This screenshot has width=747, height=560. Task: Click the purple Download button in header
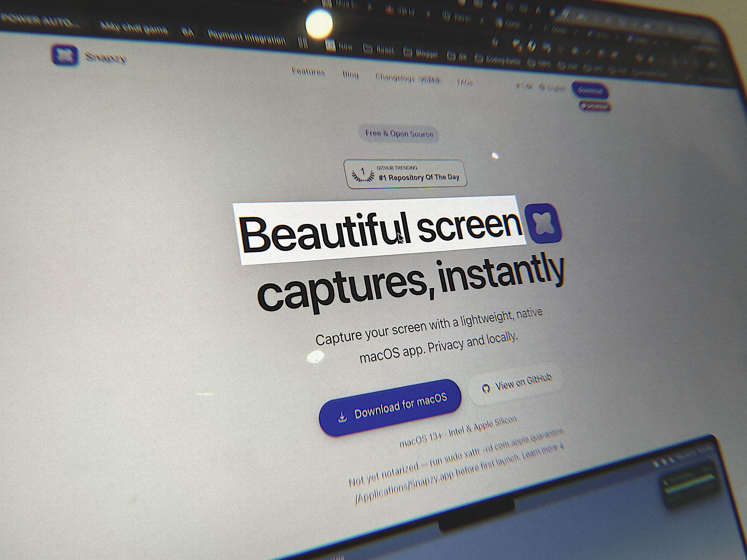590,91
